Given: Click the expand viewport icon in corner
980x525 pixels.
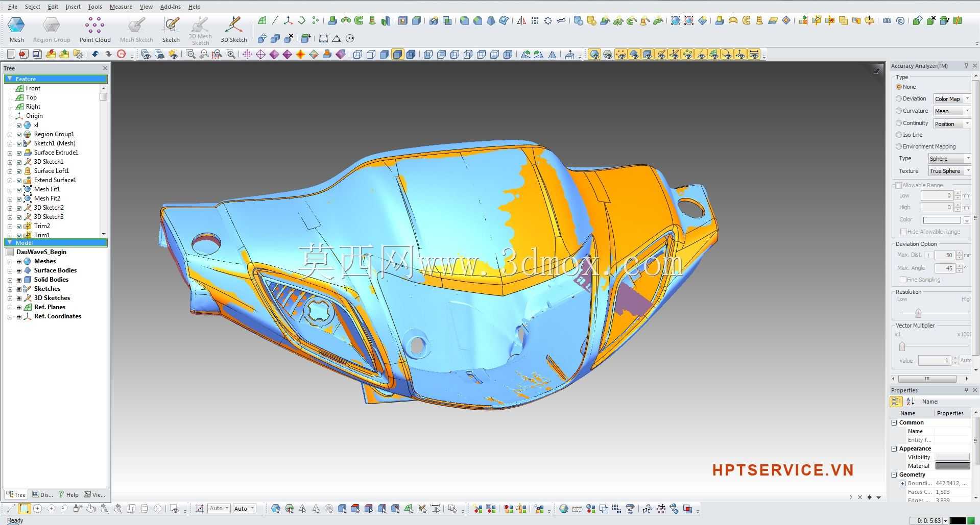Looking at the screenshot, I should click(876, 71).
